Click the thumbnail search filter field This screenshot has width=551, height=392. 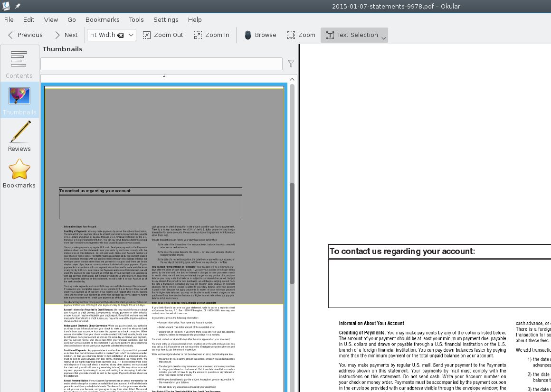pos(161,64)
